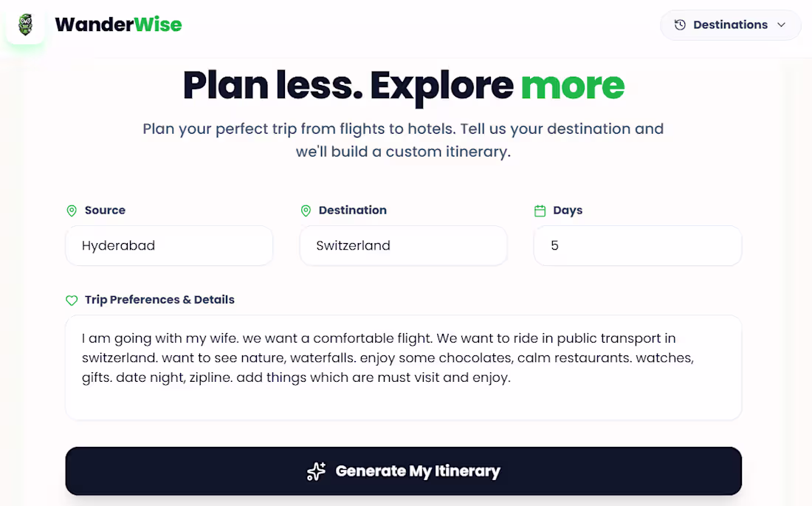
Task: Click the green word 'more' in the heading
Action: pos(572,85)
